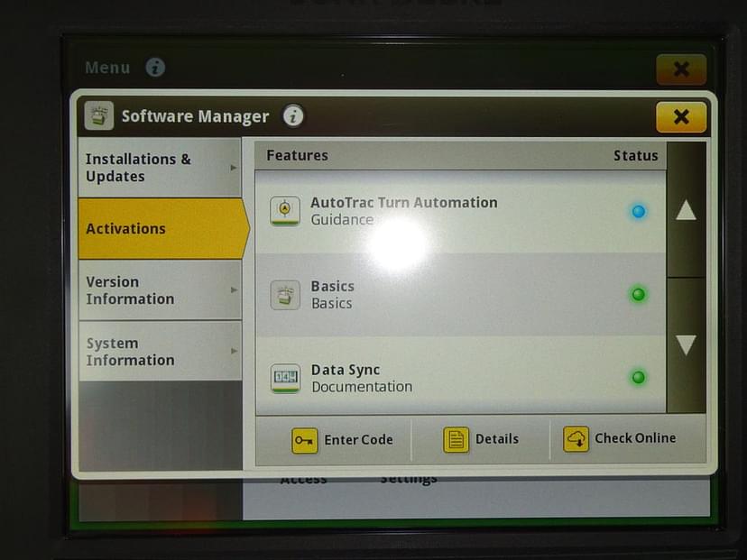Click the Menu title text
747x560 pixels.
(x=107, y=68)
